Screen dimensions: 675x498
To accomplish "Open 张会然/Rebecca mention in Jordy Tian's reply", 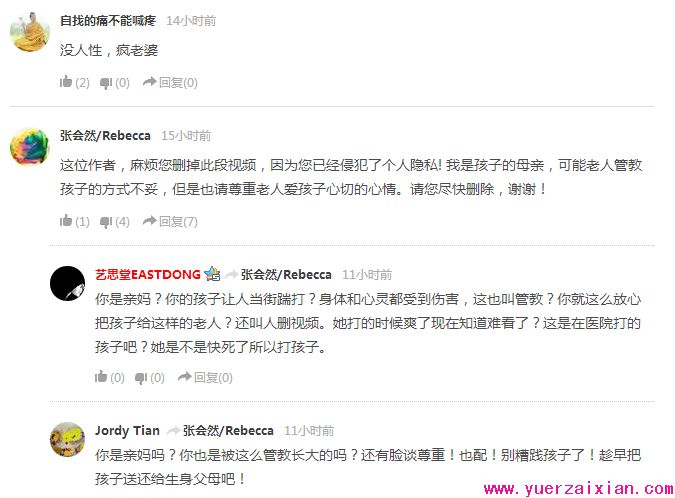I will [228, 430].
